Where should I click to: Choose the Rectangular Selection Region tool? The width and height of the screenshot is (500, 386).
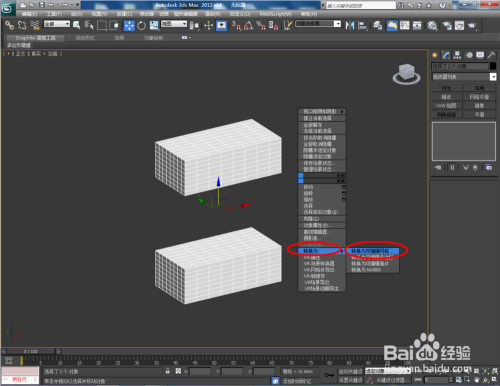[x=102, y=25]
